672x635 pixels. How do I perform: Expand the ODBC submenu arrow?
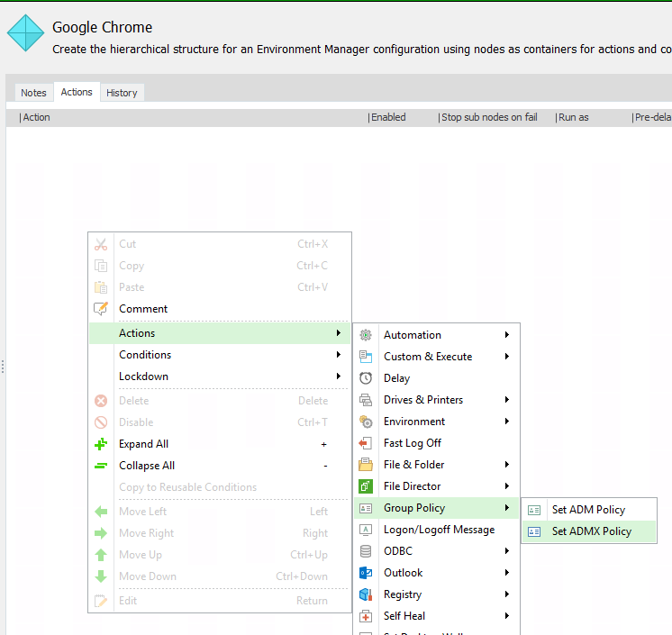(507, 551)
